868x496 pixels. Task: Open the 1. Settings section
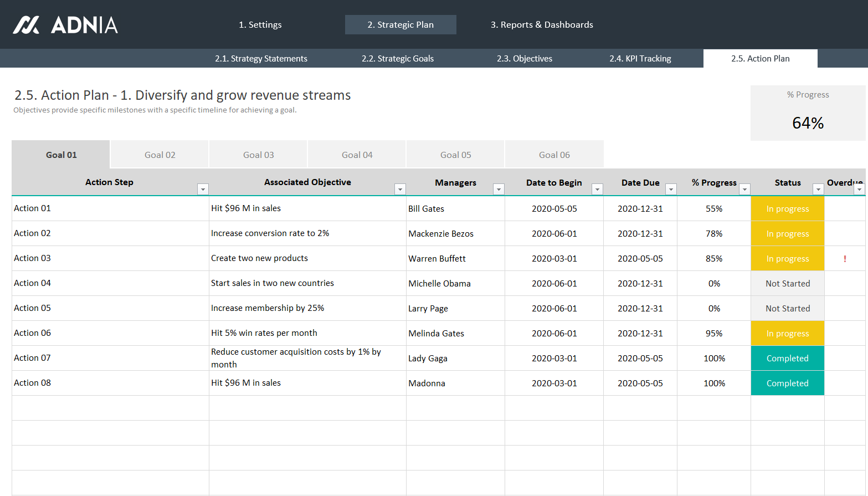click(x=260, y=25)
